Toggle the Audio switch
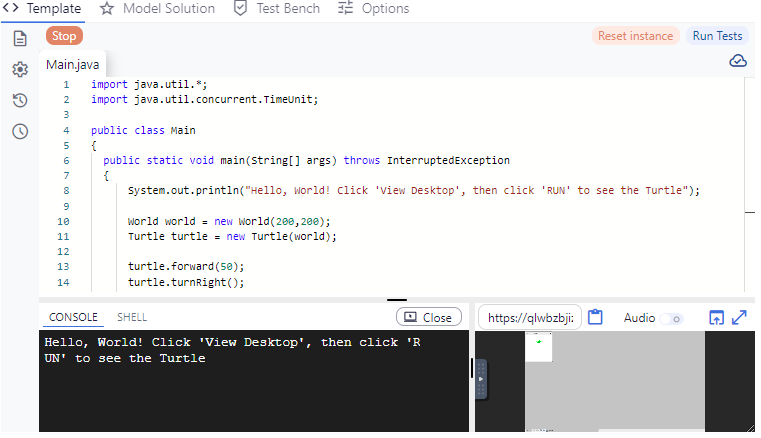The width and height of the screenshot is (761, 438). click(x=671, y=318)
